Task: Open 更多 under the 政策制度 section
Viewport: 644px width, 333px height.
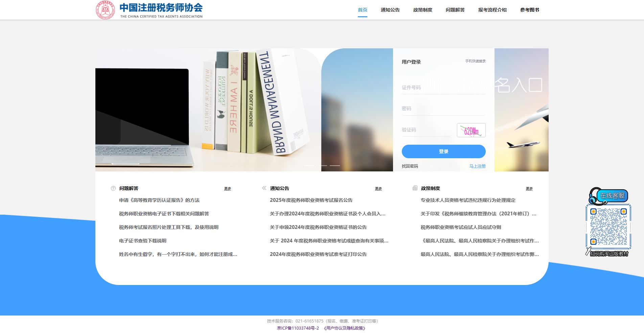Action: pyautogui.click(x=529, y=189)
